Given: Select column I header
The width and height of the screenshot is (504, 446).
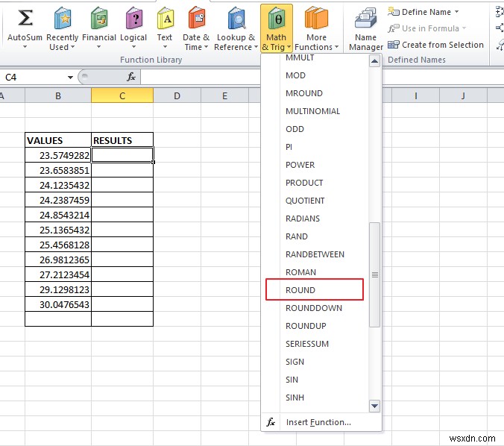Looking at the screenshot, I should pos(415,95).
